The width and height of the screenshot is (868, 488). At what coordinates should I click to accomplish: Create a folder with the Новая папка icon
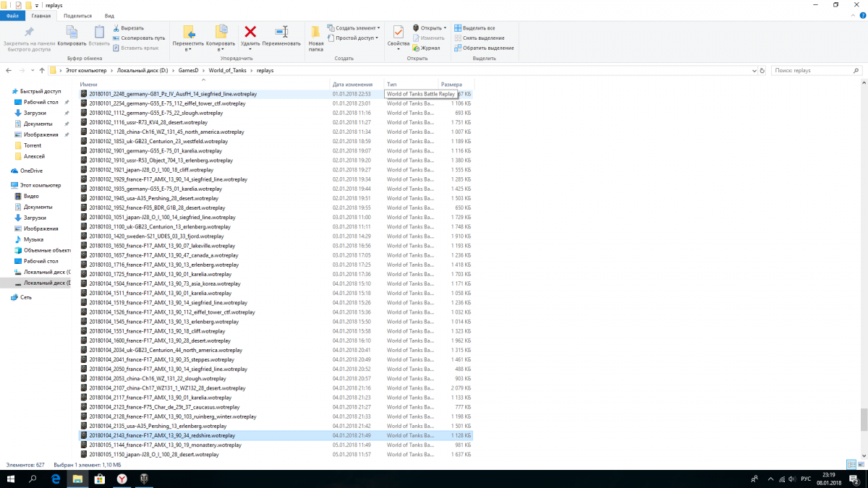pyautogui.click(x=316, y=33)
